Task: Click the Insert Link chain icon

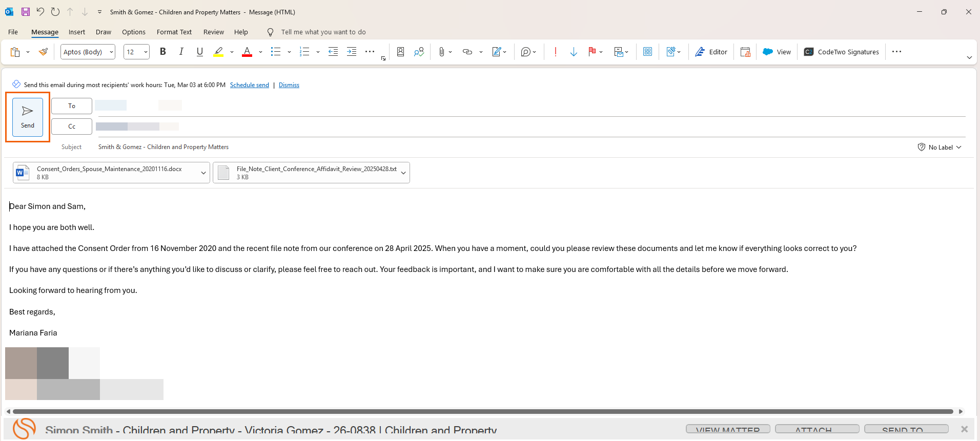Action: tap(467, 52)
